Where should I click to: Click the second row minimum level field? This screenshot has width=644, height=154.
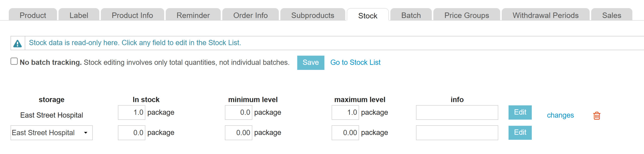click(x=238, y=133)
